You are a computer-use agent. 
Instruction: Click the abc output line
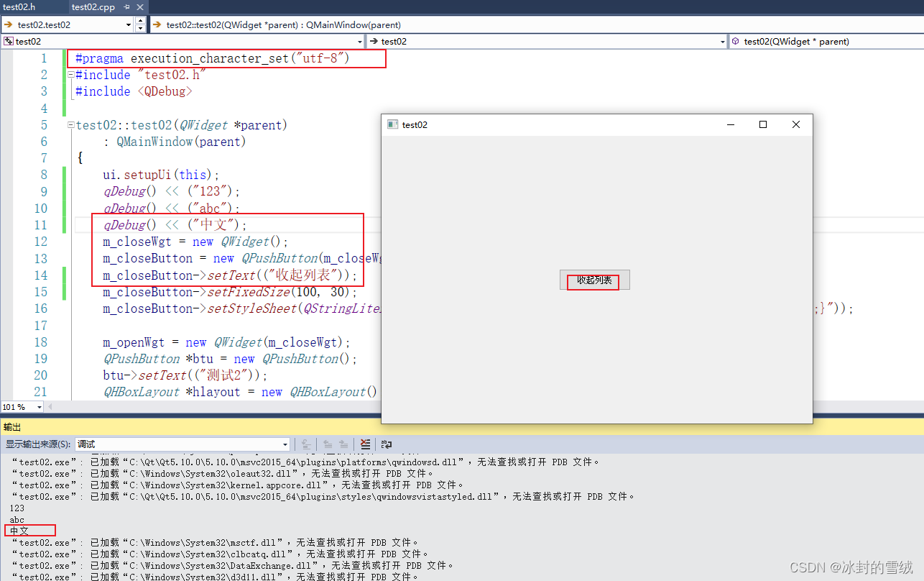[x=17, y=520]
